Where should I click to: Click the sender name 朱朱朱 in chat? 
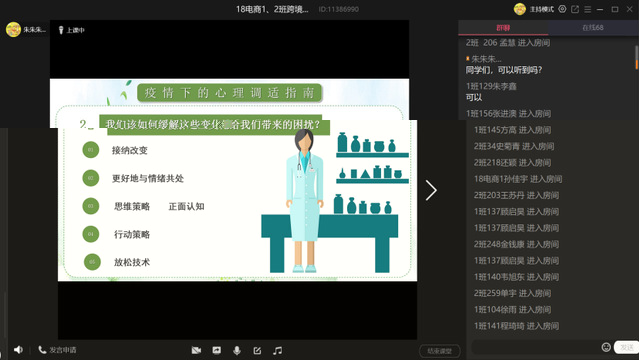click(486, 59)
